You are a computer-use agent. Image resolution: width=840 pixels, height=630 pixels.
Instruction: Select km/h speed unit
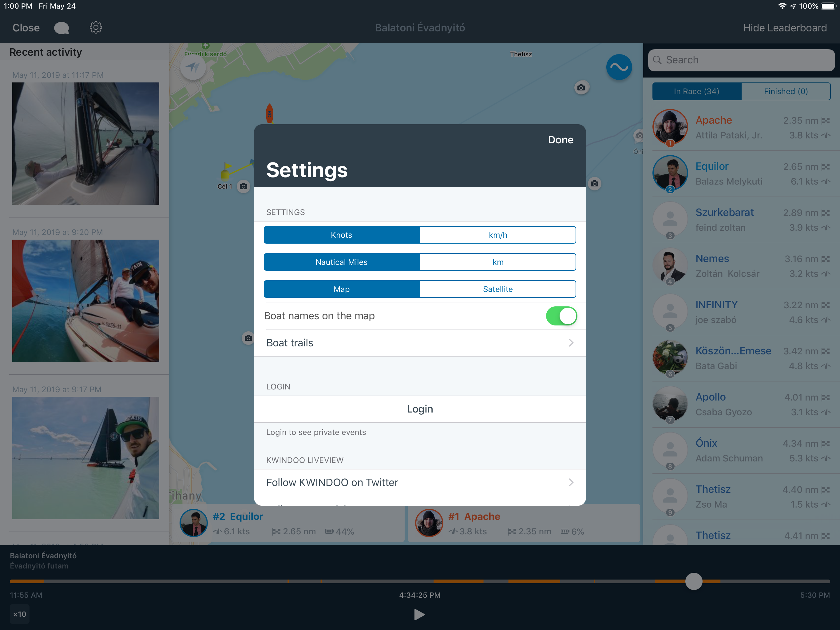click(x=498, y=235)
